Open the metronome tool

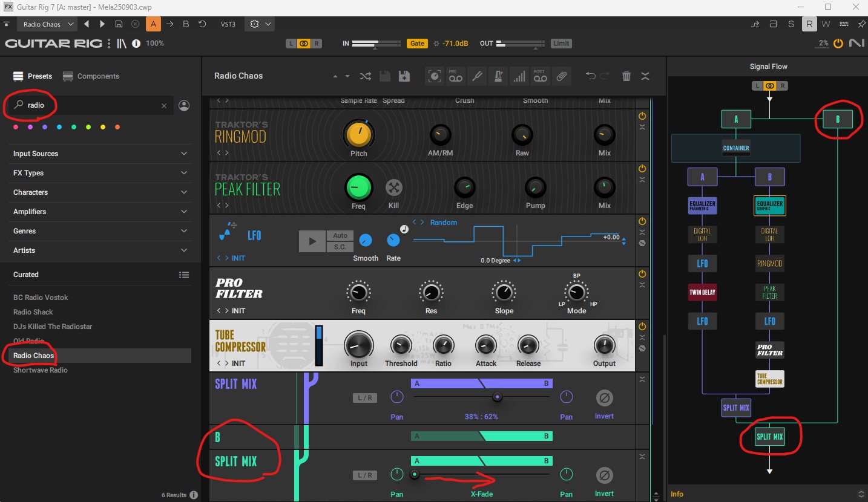tap(498, 76)
